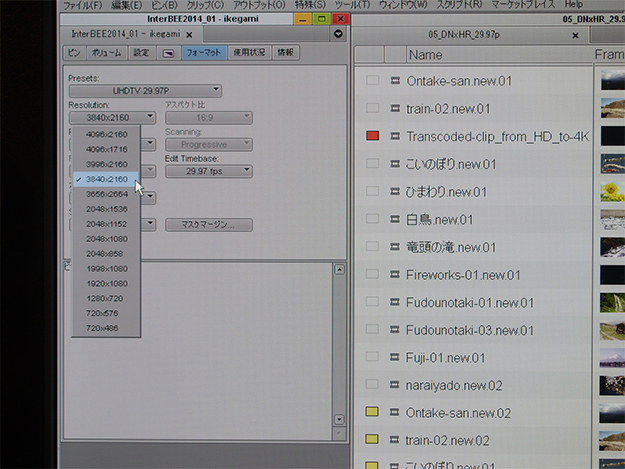Click clip icon of 白鳥.new.01
The height and width of the screenshot is (469, 625).
point(395,219)
